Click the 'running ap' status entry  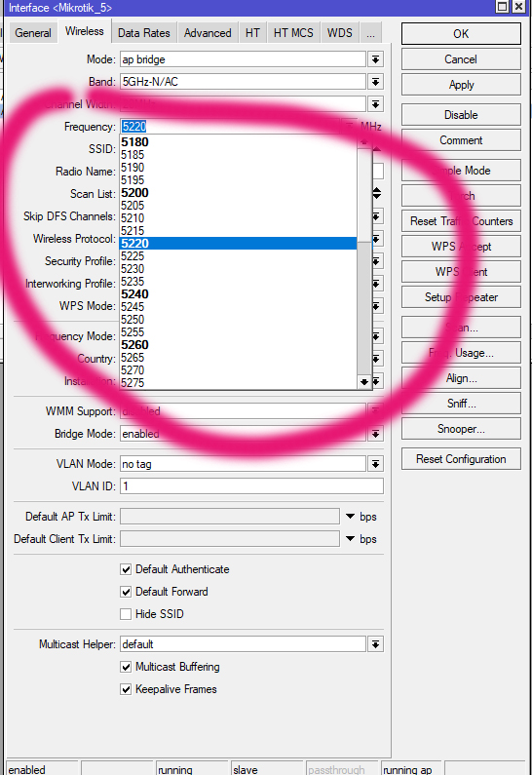pyautogui.click(x=412, y=769)
